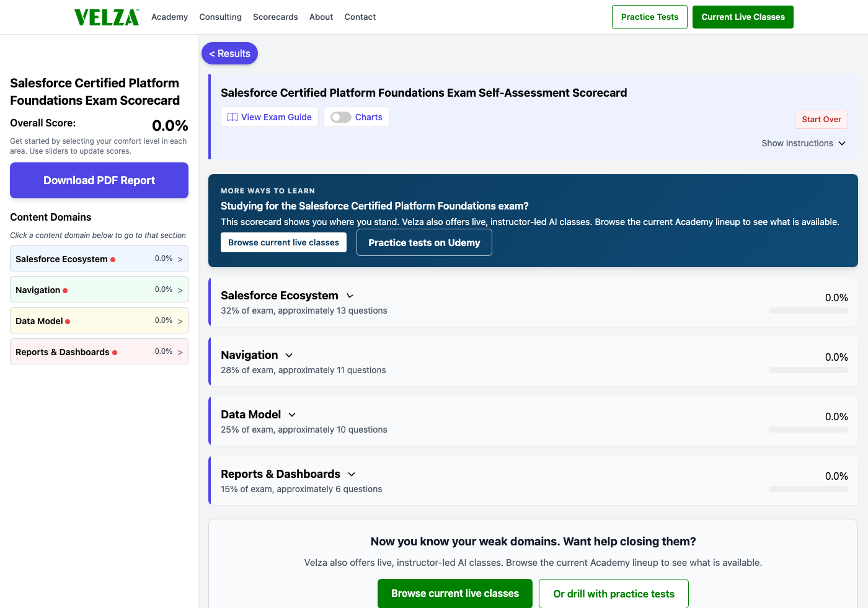Click arrow on Reports & Dashboards sidebar row
Viewport: 868px width, 608px height.
point(180,353)
